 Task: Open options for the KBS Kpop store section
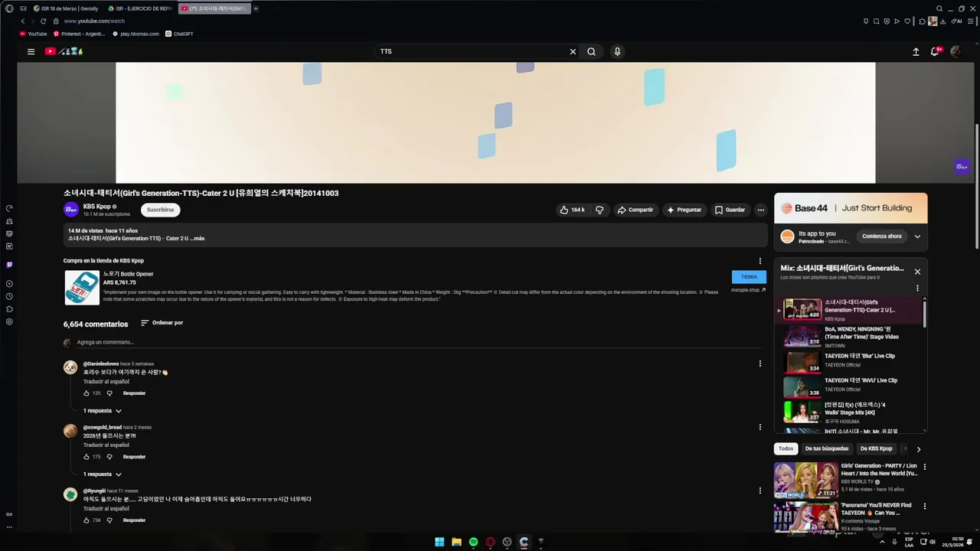point(760,261)
